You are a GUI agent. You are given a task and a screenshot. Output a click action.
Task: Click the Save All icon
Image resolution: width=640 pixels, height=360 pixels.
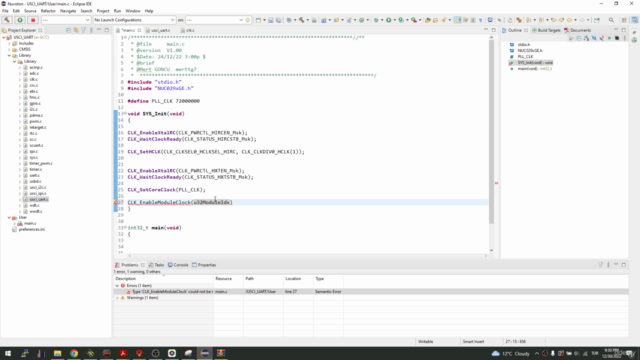coord(278,20)
